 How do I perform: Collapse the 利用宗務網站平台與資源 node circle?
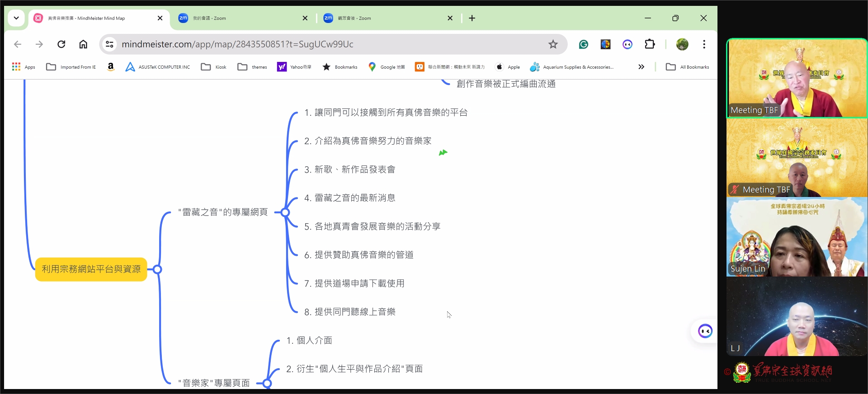[x=157, y=270]
